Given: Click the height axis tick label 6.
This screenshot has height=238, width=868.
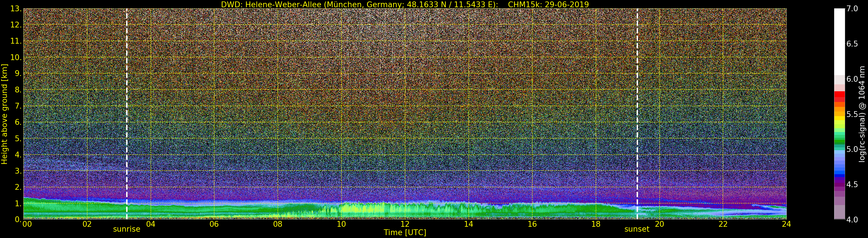Looking at the screenshot, I should pyautogui.click(x=18, y=122).
